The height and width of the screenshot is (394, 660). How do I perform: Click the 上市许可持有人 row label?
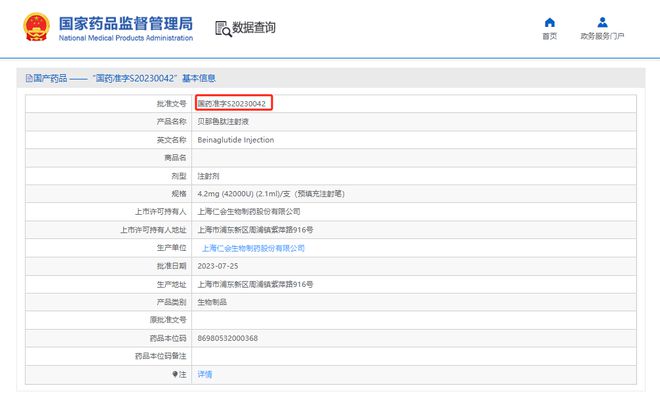(160, 212)
